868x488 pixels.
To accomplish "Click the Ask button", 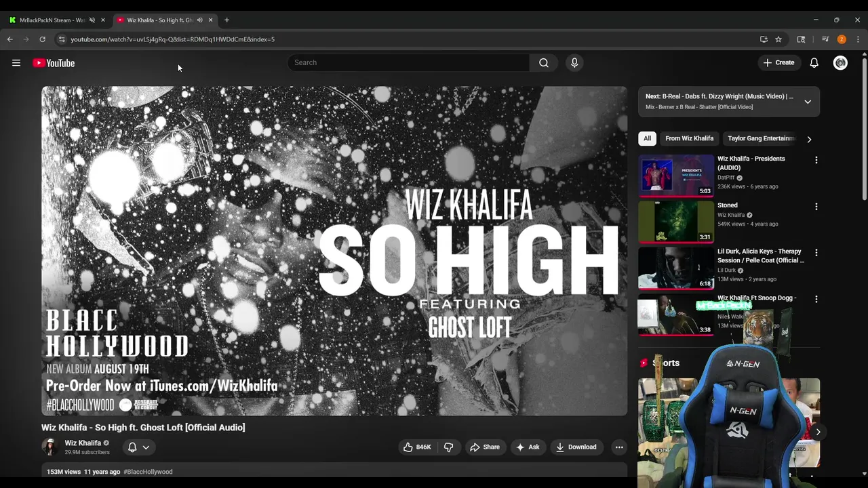I will pyautogui.click(x=528, y=447).
